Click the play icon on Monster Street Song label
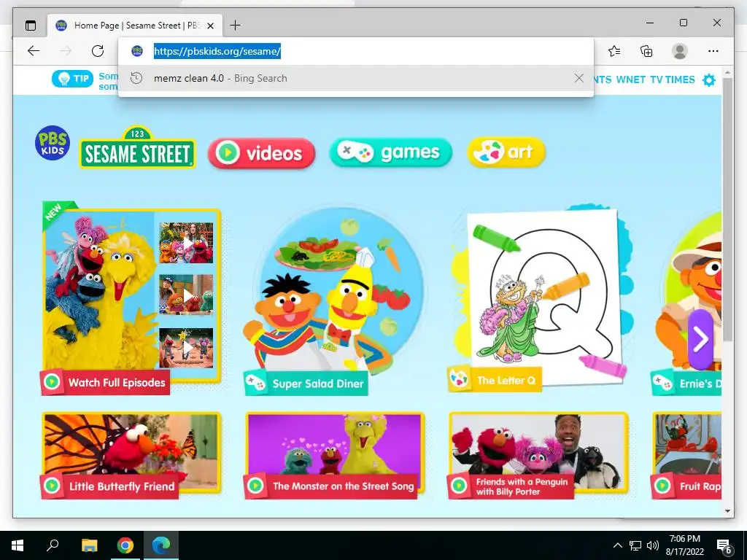 click(255, 486)
